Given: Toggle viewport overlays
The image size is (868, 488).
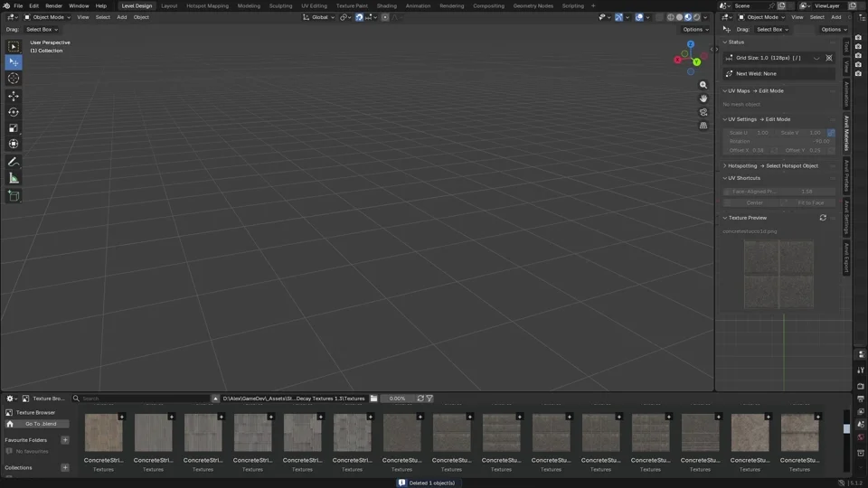Looking at the screenshot, I should 639,17.
